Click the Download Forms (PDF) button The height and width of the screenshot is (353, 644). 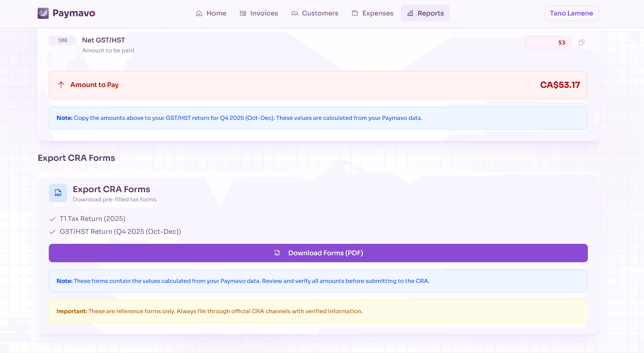pos(318,253)
